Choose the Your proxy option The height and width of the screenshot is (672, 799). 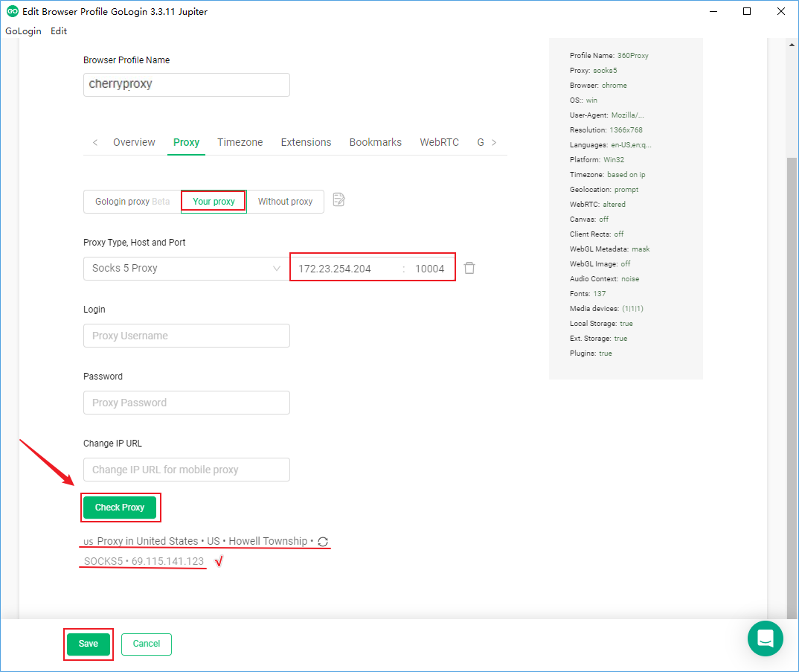click(214, 202)
